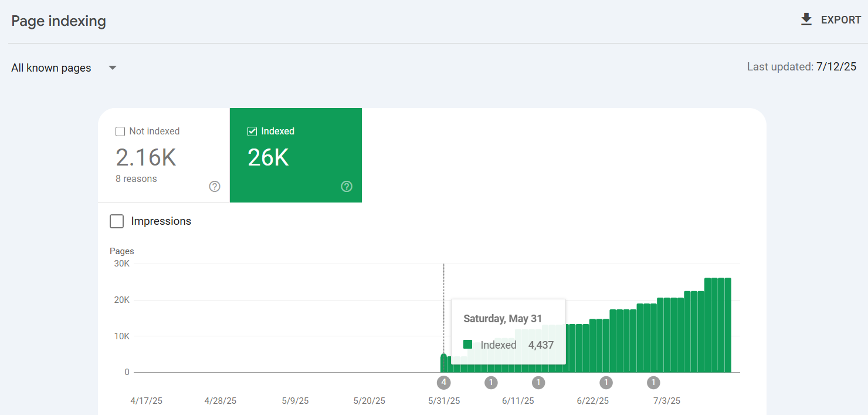Uncheck the Indexed checkbox
This screenshot has height=415, width=868.
(252, 131)
